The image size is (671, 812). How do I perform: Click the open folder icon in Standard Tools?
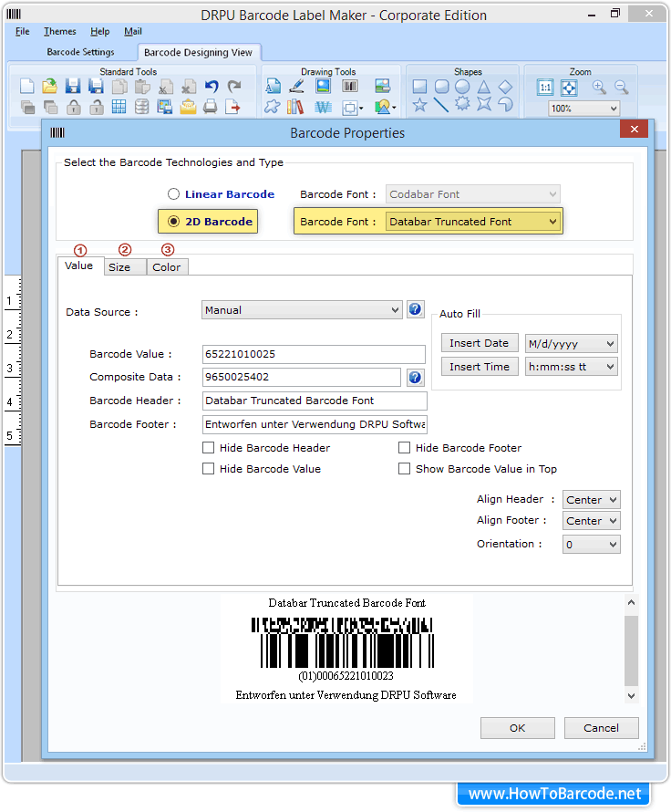pos(50,87)
